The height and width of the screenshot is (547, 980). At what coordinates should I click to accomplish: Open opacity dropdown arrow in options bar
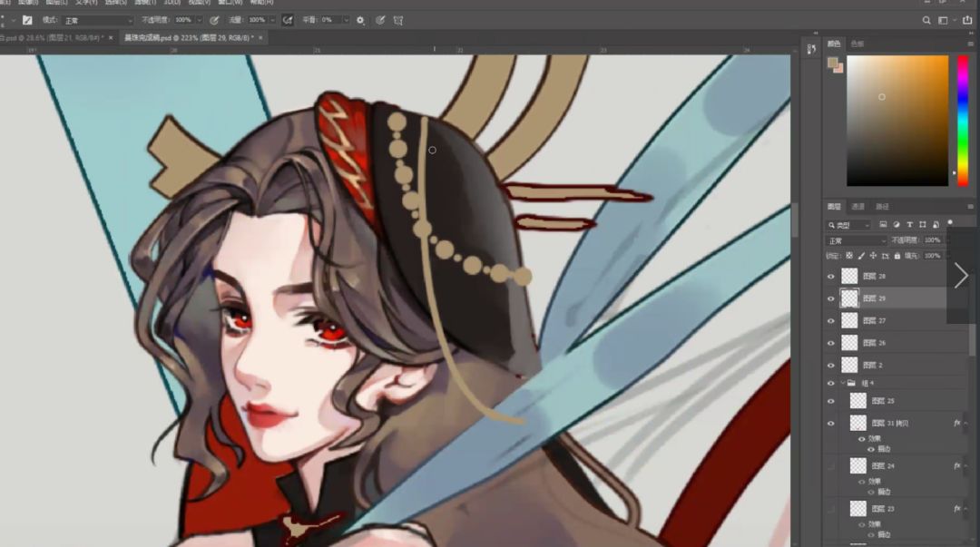200,20
